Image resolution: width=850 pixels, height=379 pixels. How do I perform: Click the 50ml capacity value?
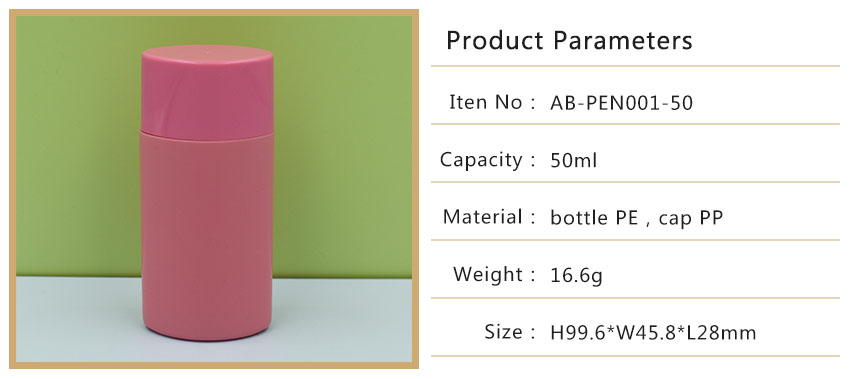(x=574, y=160)
